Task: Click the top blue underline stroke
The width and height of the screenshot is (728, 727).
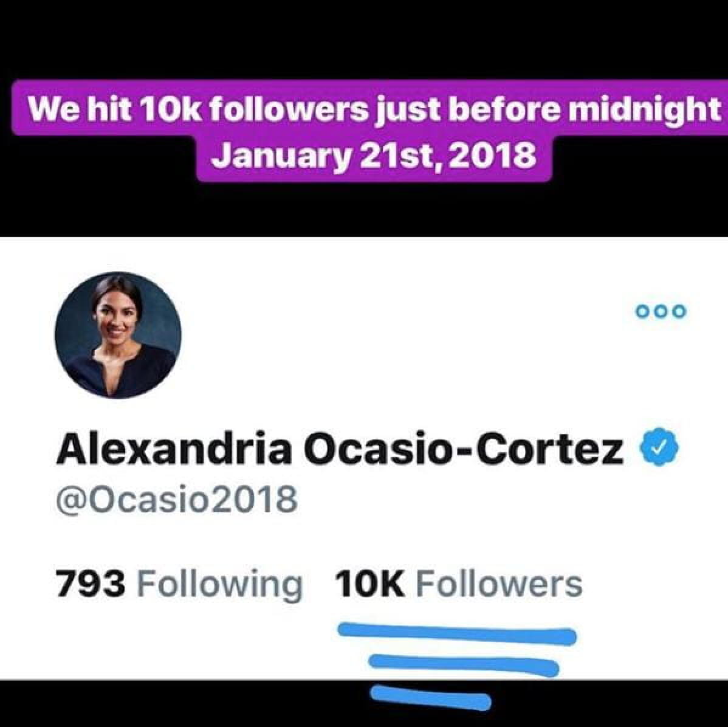Action: pos(456,633)
